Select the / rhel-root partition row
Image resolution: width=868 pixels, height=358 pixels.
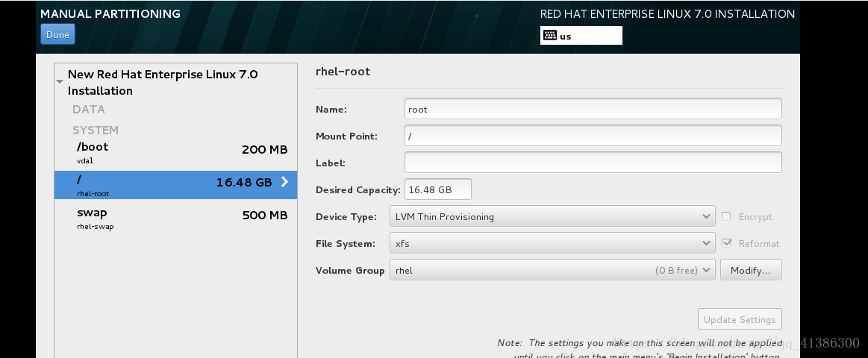click(175, 185)
